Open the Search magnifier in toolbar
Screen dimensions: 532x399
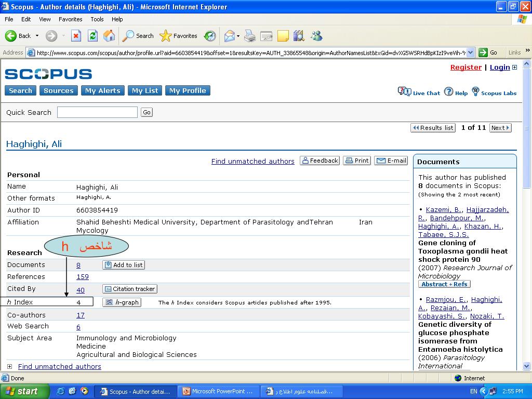pyautogui.click(x=128, y=36)
